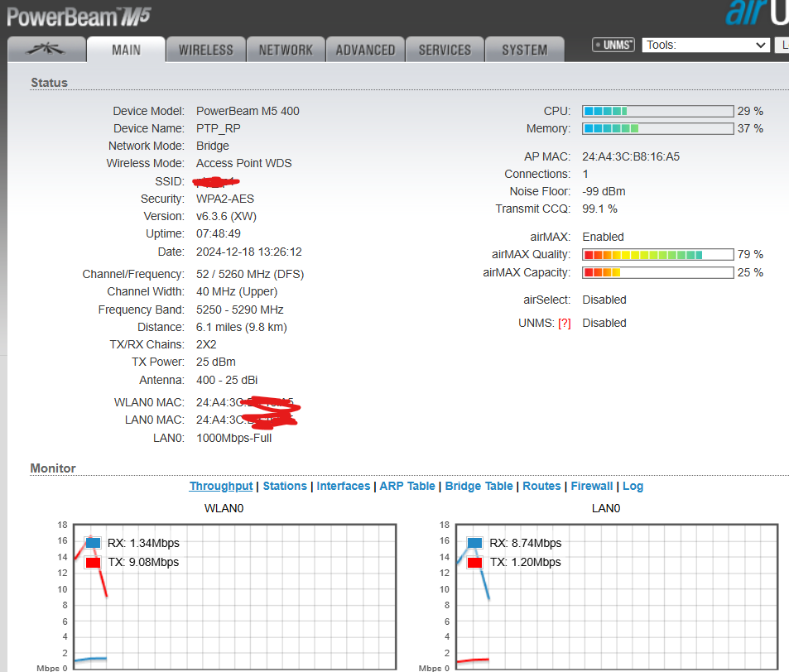Click the WLAN0 throughput graph
The image size is (789, 672).
pyautogui.click(x=235, y=597)
